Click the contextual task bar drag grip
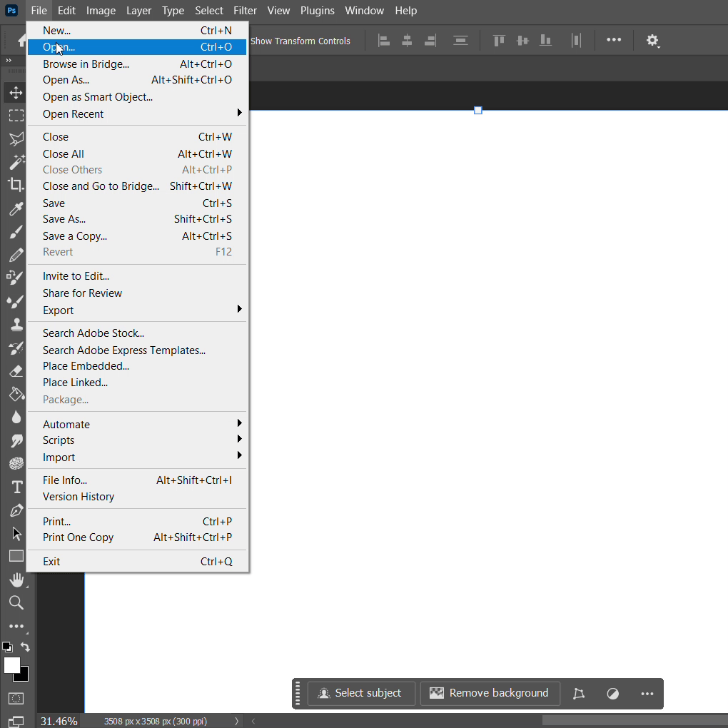Viewport: 728px width, 728px height. click(298, 694)
